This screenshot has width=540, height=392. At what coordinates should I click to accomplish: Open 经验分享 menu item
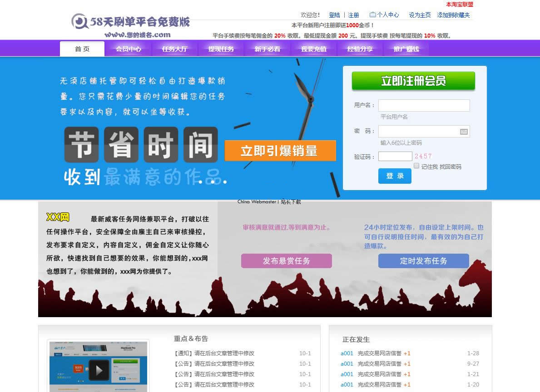pyautogui.click(x=360, y=49)
